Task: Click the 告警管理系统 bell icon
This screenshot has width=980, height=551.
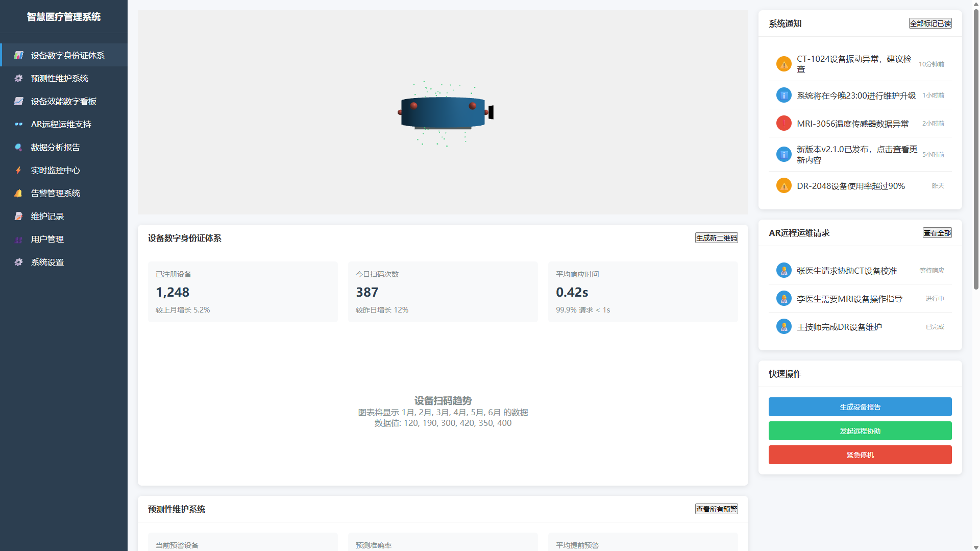Action: coord(18,193)
